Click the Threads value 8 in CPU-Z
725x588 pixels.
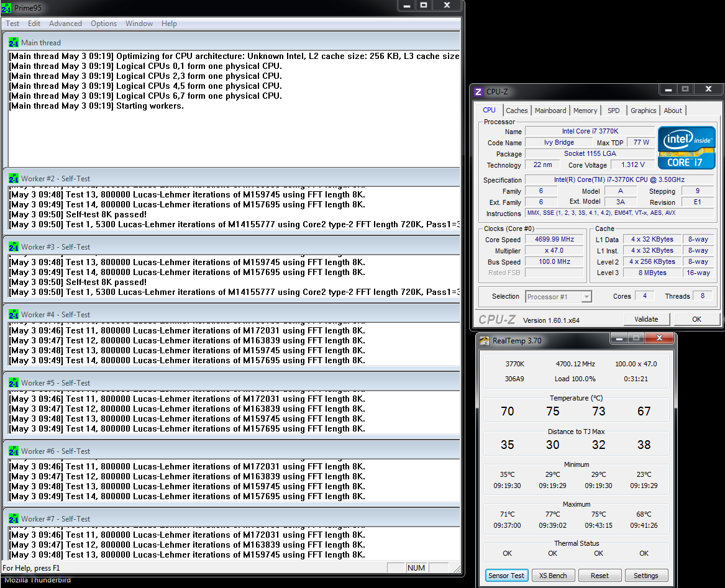tap(703, 296)
